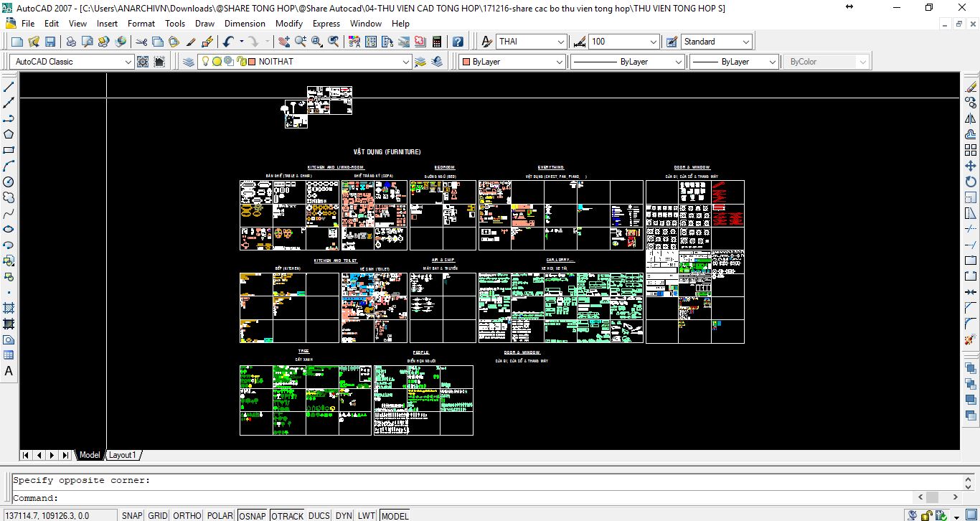Toggle OSNAP object snap
980x521 pixels.
(x=253, y=515)
